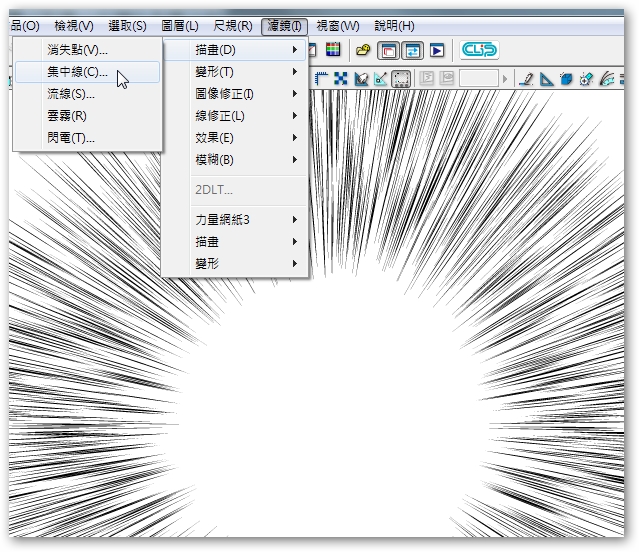Choose 流線(S)... filter

coord(87,94)
